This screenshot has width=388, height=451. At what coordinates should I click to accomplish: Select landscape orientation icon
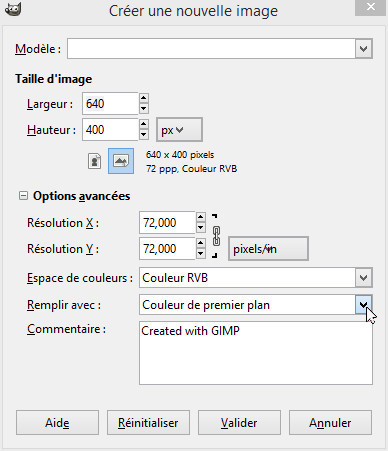(x=121, y=161)
